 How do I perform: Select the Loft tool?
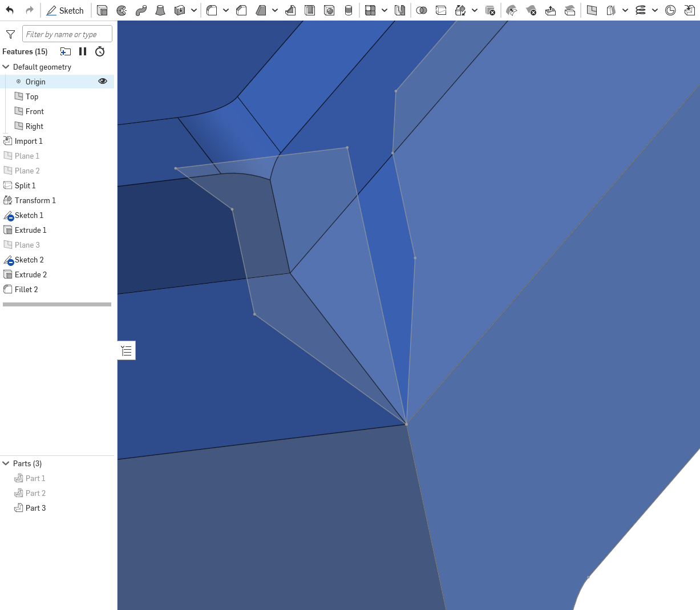point(161,10)
